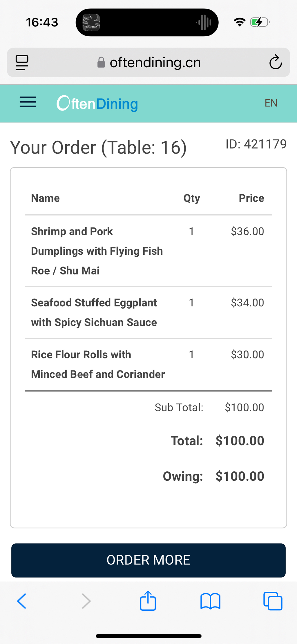This screenshot has width=297, height=644.
Task: Tap the OftenDining logo
Action: click(97, 104)
